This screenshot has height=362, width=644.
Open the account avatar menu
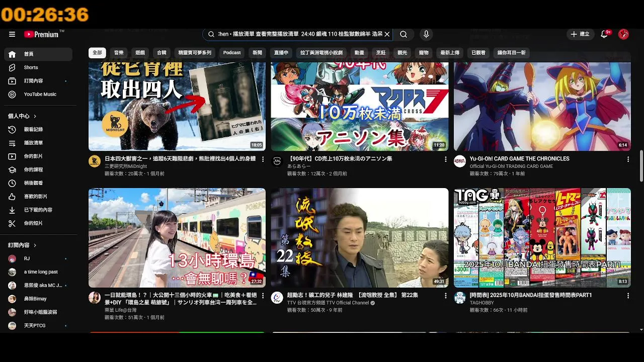[623, 34]
